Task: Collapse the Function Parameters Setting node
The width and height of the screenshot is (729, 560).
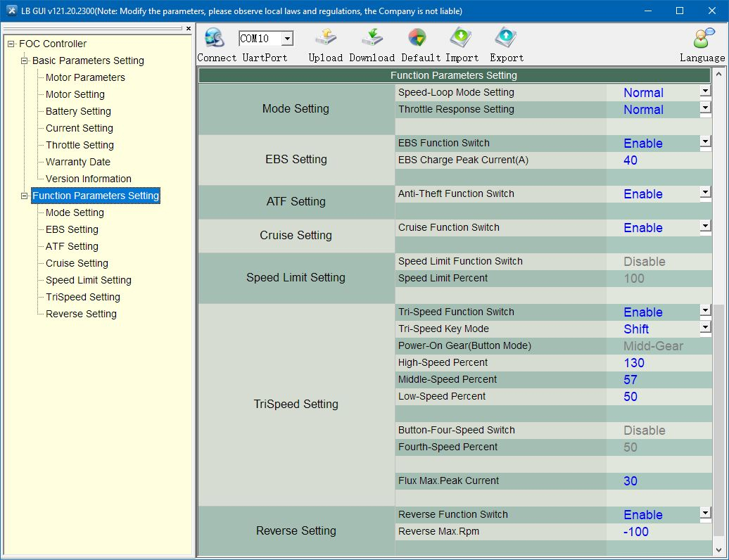Action: pyautogui.click(x=25, y=196)
